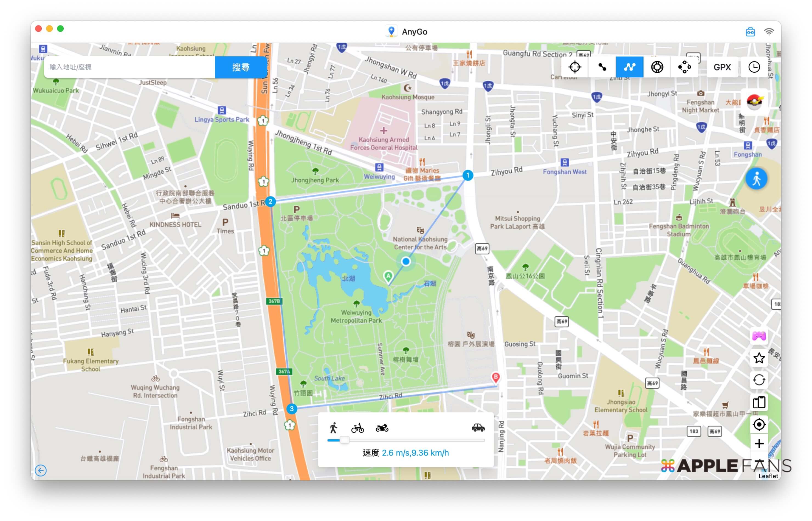Open the joystick mode circle icon
This screenshot has height=521, width=812.
657,67
